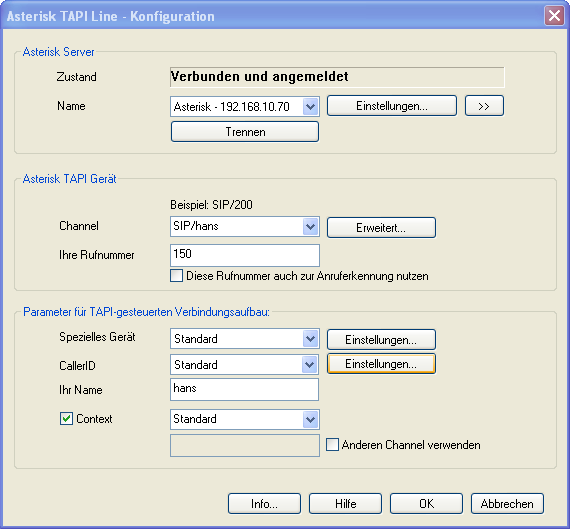Confirm with the OK button

(x=426, y=504)
